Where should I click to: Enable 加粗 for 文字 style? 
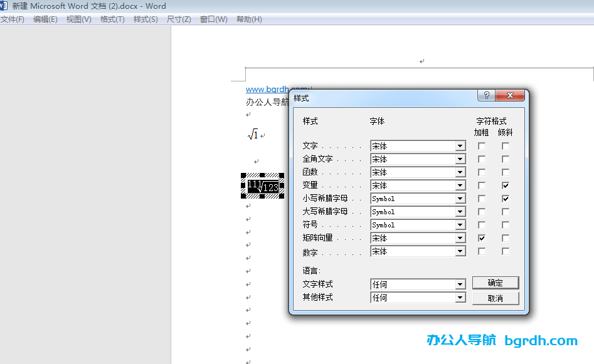click(x=482, y=145)
